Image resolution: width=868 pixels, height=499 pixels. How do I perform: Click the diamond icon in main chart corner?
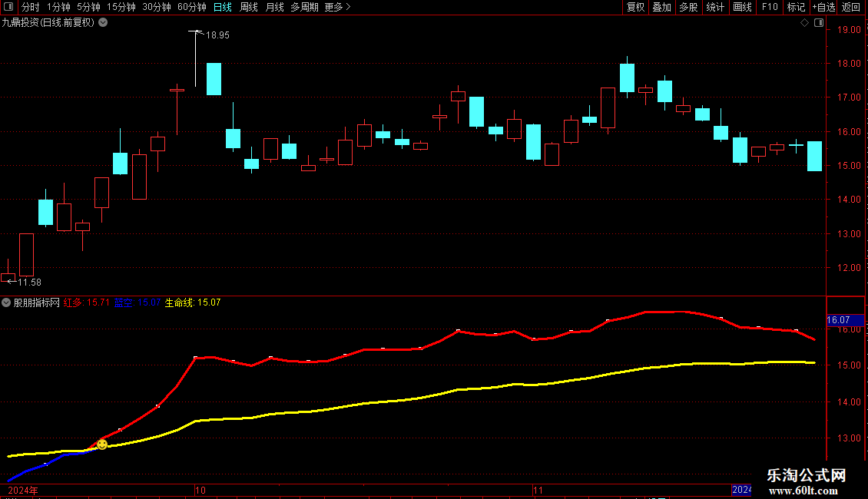coord(805,23)
